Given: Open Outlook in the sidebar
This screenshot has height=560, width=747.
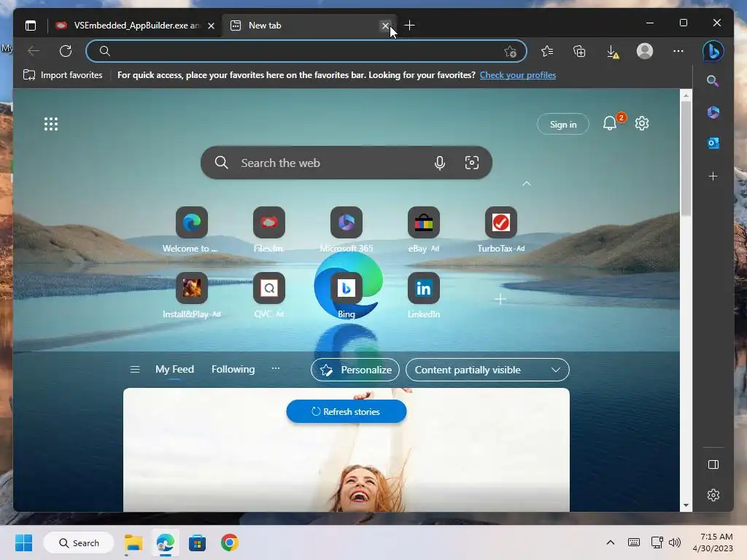Looking at the screenshot, I should point(713,143).
